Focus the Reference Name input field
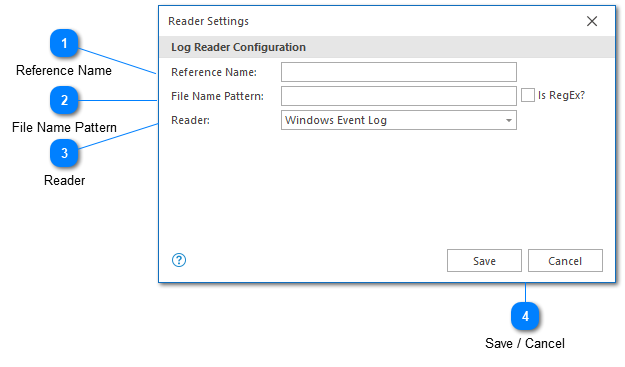 (399, 72)
